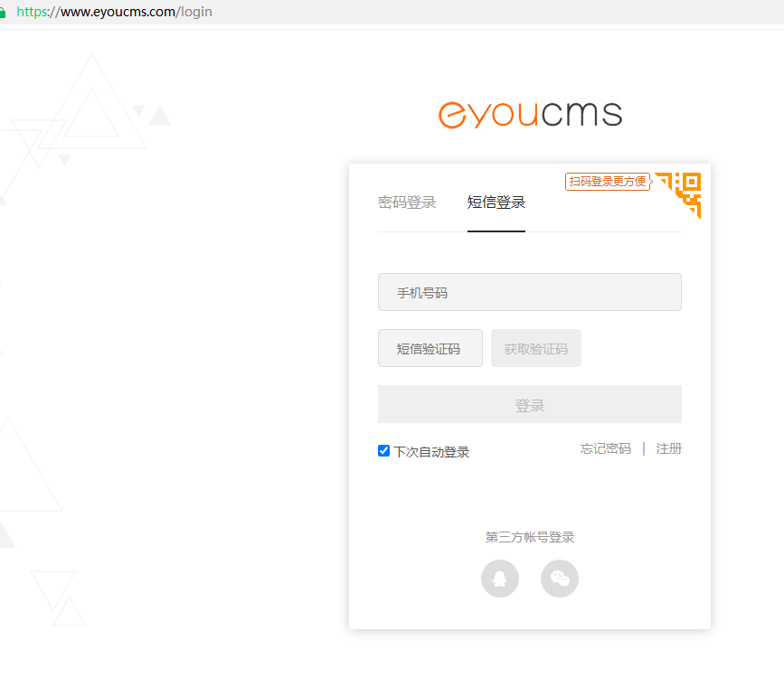Open the 忘记密码 link
Image resolution: width=784 pixels, height=697 pixels.
[606, 448]
